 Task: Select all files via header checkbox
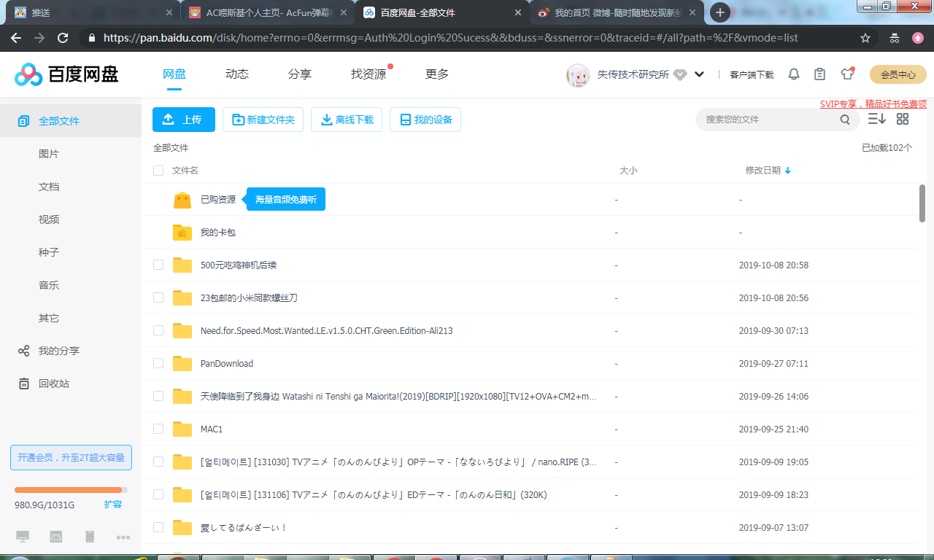[158, 170]
